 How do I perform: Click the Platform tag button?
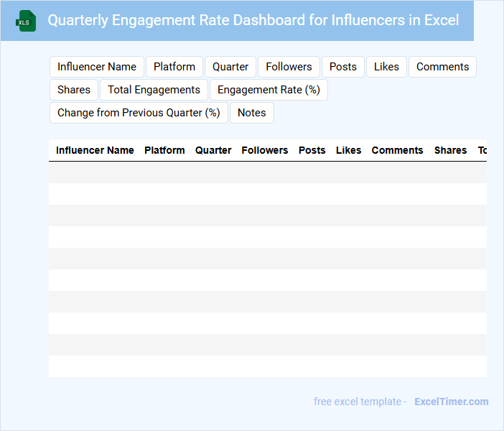tap(174, 67)
